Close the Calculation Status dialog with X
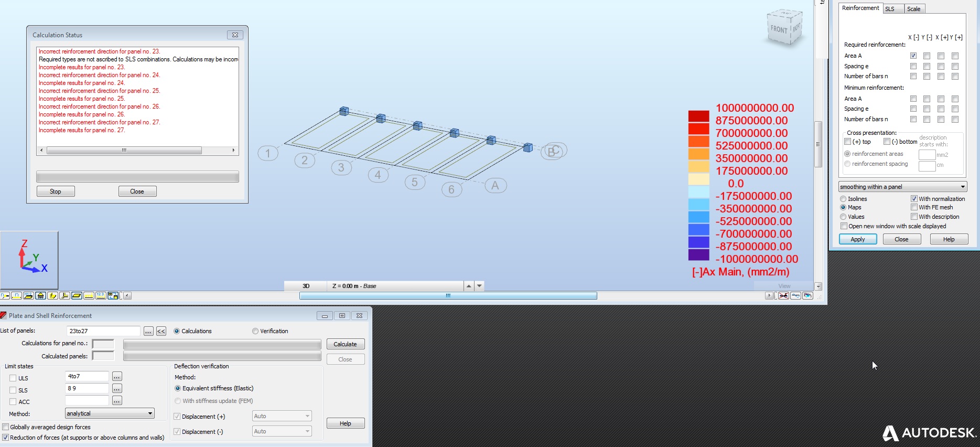 pyautogui.click(x=235, y=35)
